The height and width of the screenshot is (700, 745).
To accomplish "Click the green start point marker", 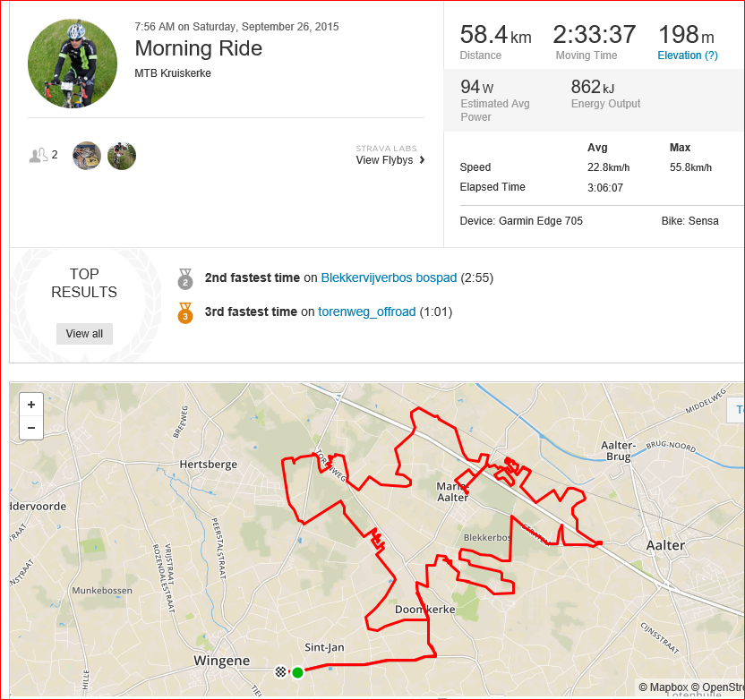I will [x=297, y=672].
